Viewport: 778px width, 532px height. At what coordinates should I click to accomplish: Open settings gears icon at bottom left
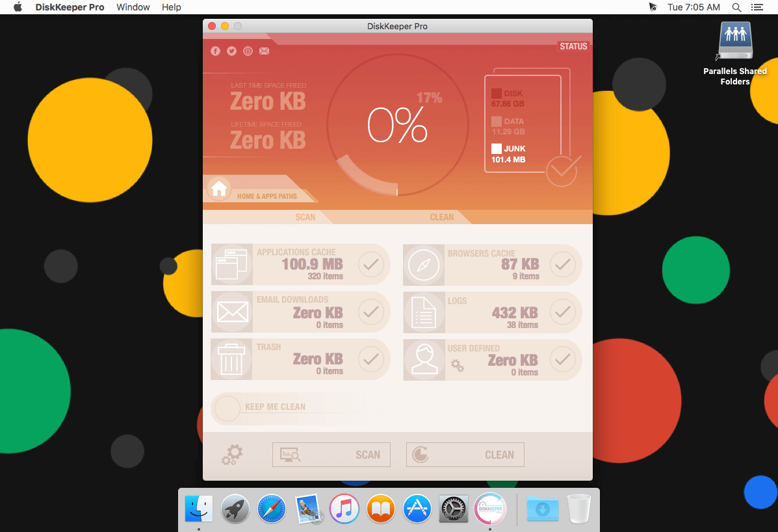[232, 455]
